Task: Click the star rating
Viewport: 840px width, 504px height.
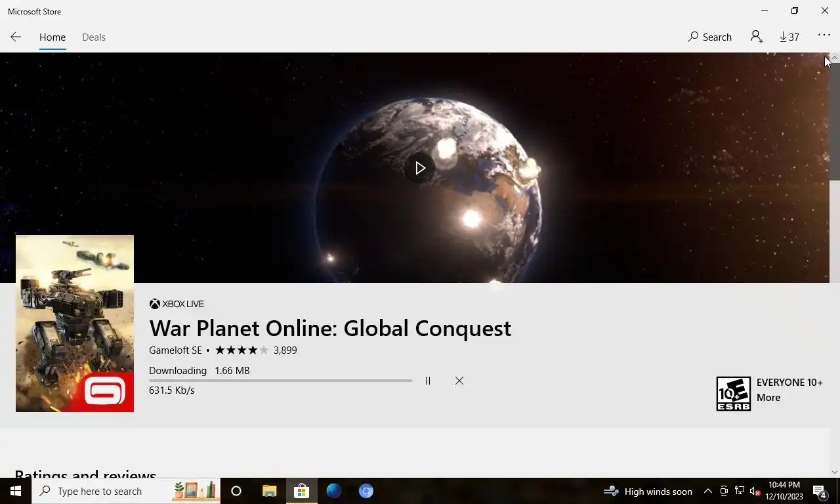Action: (241, 350)
